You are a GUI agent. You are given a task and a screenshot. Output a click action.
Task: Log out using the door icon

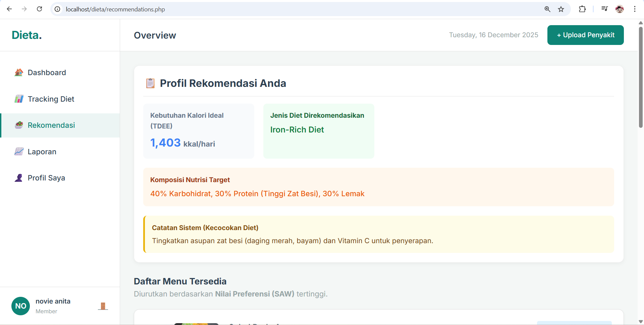pos(103,306)
